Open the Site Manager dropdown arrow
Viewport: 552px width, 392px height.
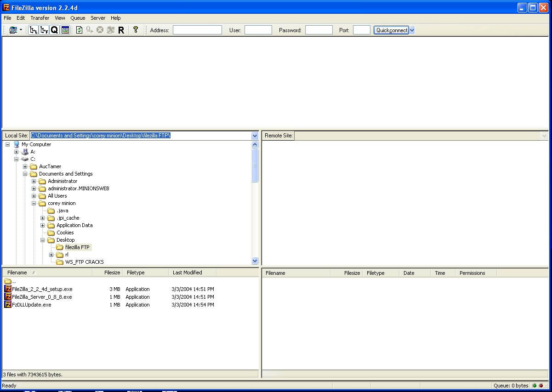[21, 30]
